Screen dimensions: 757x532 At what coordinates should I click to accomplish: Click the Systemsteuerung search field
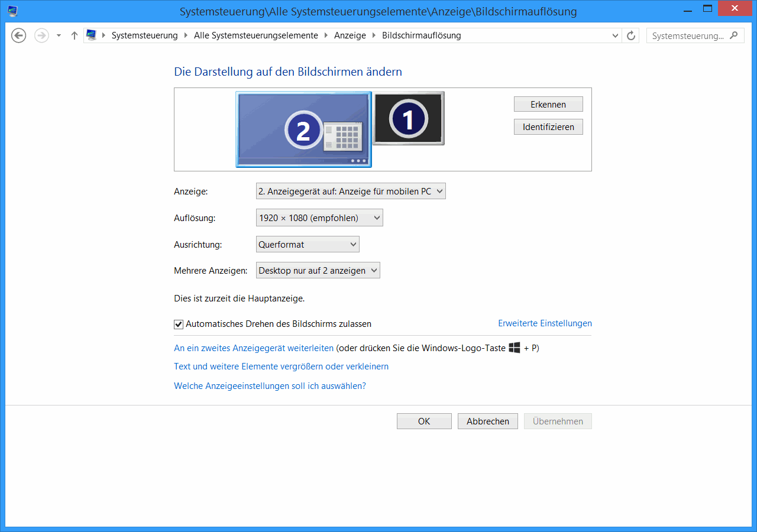[x=687, y=35]
